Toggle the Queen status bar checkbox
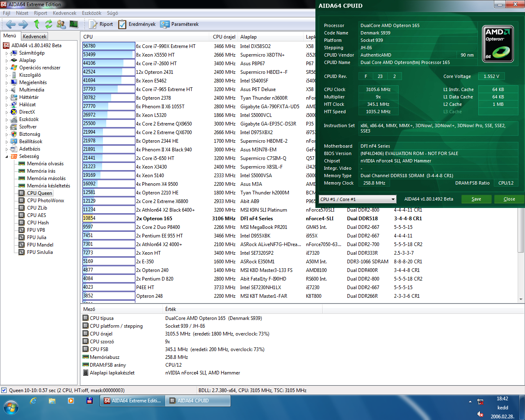The height and width of the screenshot is (420, 525). [4, 390]
